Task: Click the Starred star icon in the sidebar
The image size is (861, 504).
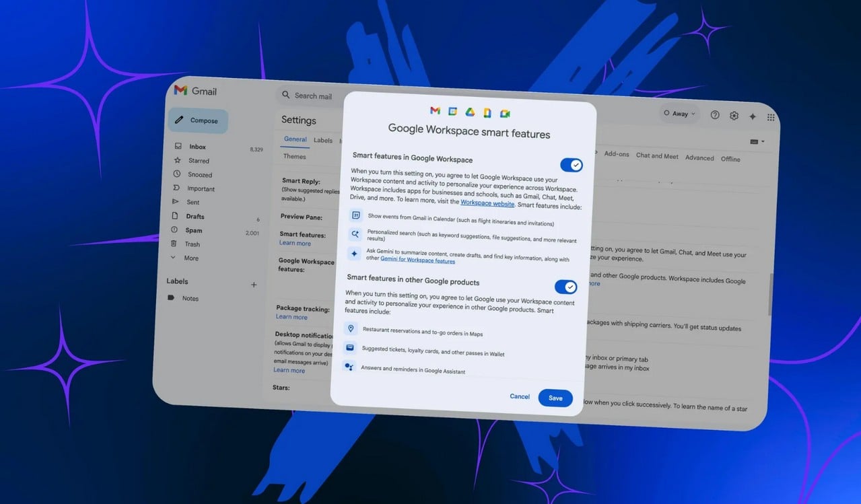Action: click(x=178, y=160)
